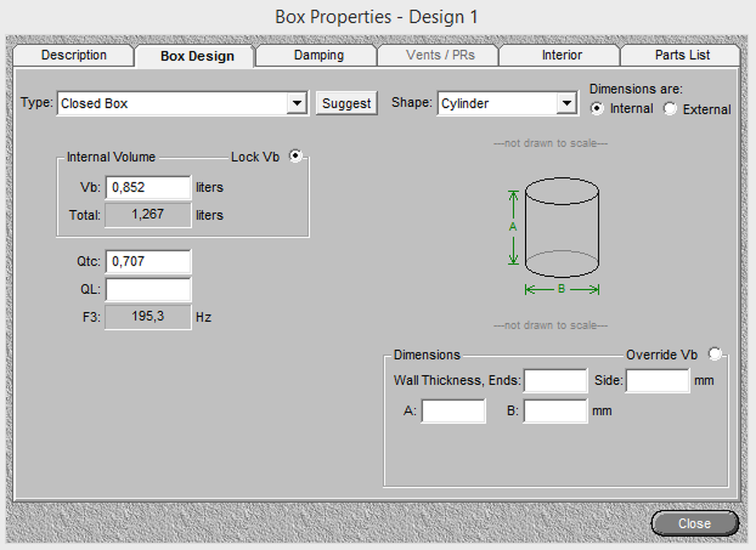
Task: Enable the Override Vb radio button
Action: click(715, 353)
